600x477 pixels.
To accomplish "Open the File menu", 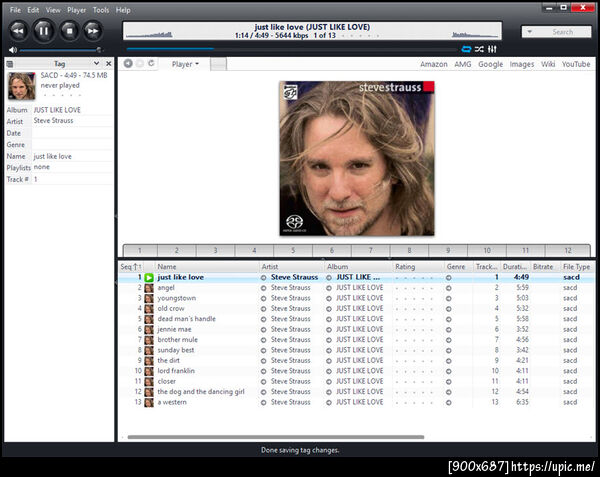I will point(15,10).
